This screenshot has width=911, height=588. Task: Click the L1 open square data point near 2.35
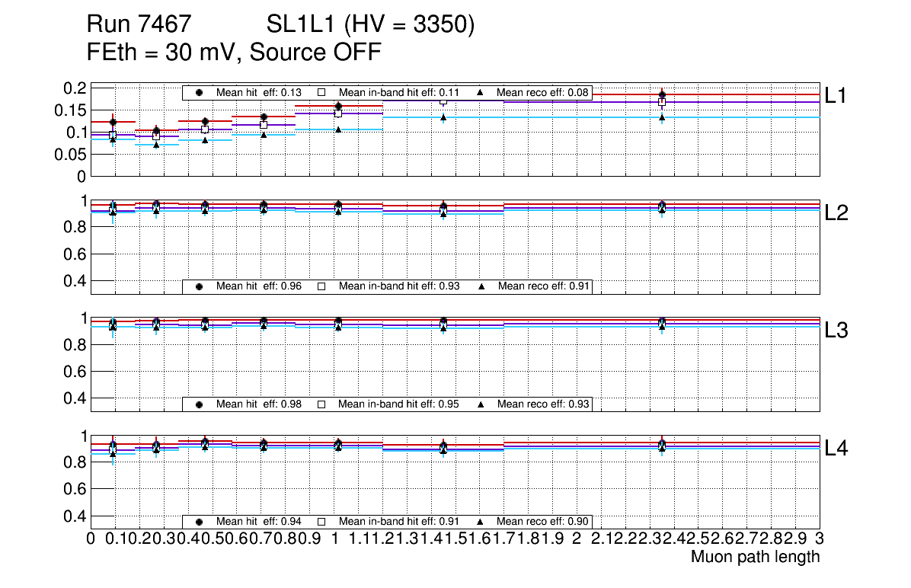click(x=662, y=102)
